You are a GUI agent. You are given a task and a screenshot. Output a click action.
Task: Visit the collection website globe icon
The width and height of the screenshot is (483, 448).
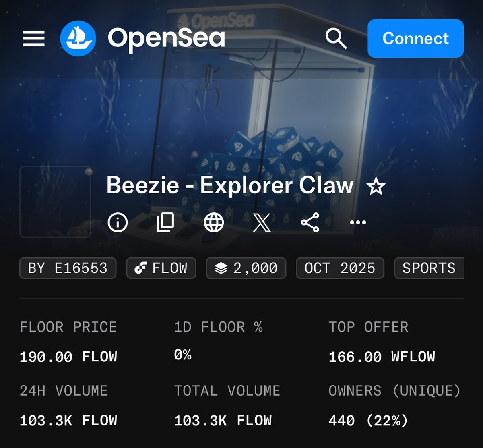(214, 222)
